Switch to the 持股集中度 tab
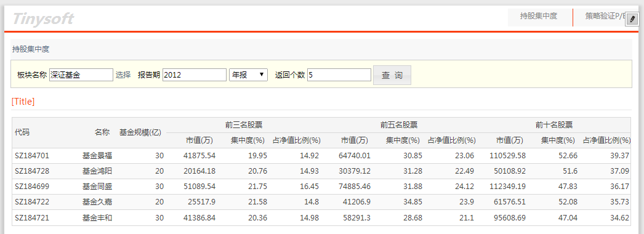This screenshot has width=644, height=234. [x=539, y=17]
